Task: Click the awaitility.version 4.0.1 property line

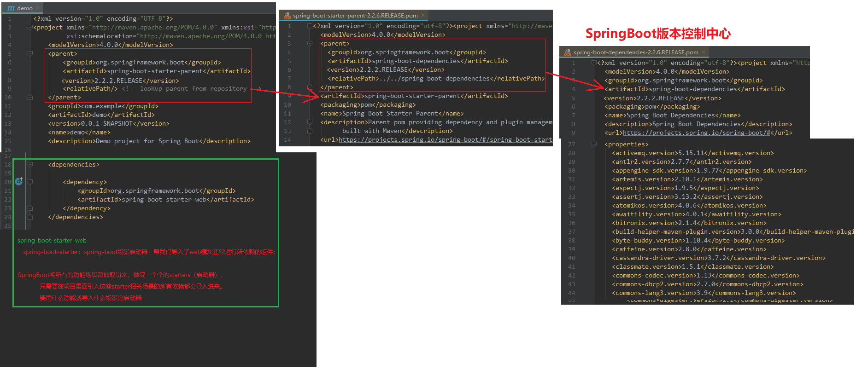Action: 697,214
